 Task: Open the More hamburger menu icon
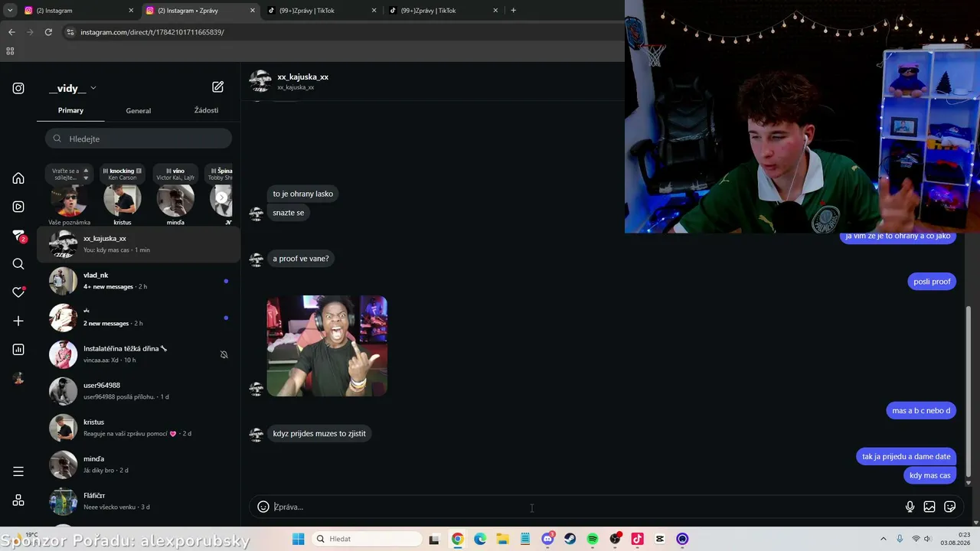[18, 471]
